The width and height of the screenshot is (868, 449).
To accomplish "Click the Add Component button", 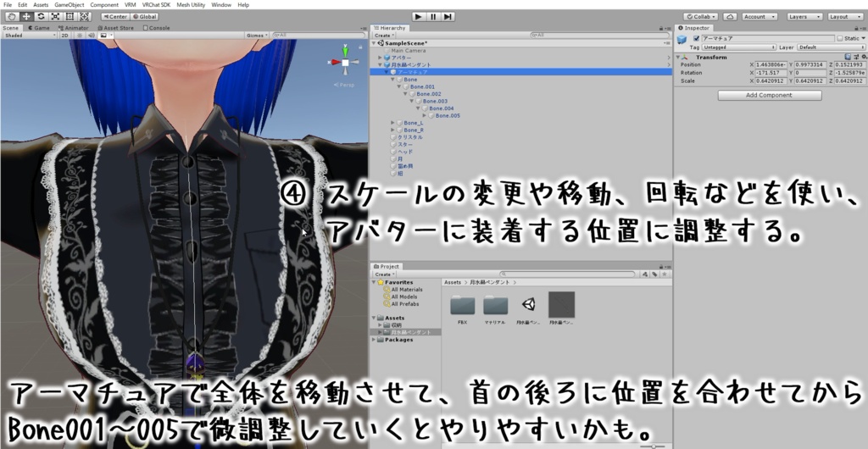I will click(x=770, y=95).
